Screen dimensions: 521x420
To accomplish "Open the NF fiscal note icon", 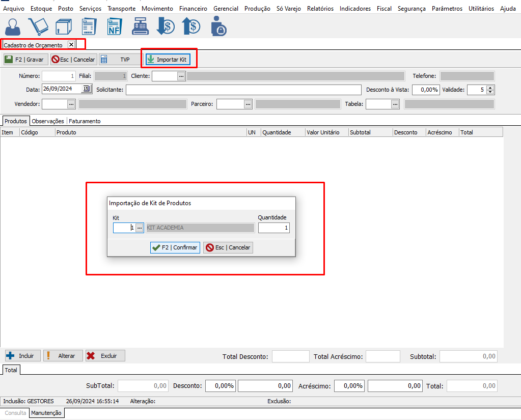I will point(115,26).
